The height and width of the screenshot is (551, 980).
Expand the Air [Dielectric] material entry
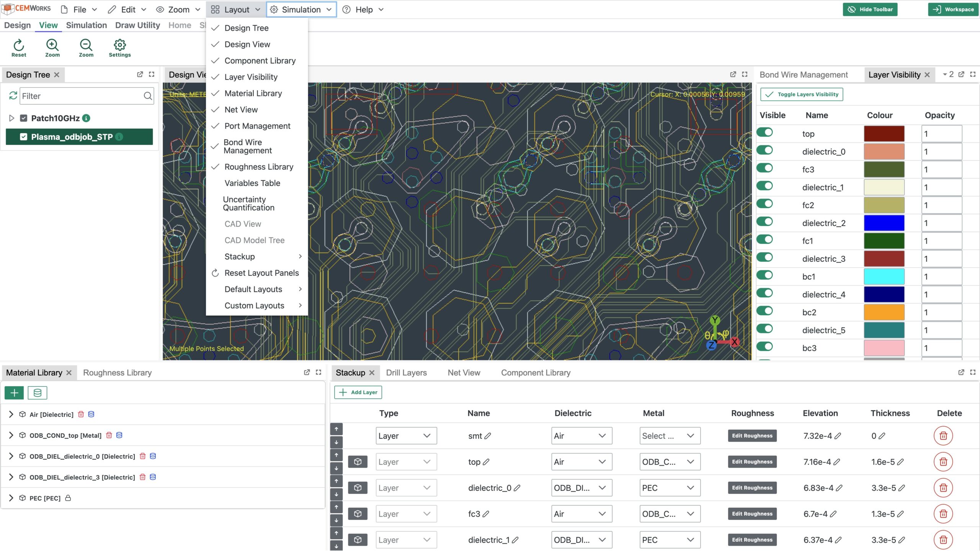(x=11, y=414)
